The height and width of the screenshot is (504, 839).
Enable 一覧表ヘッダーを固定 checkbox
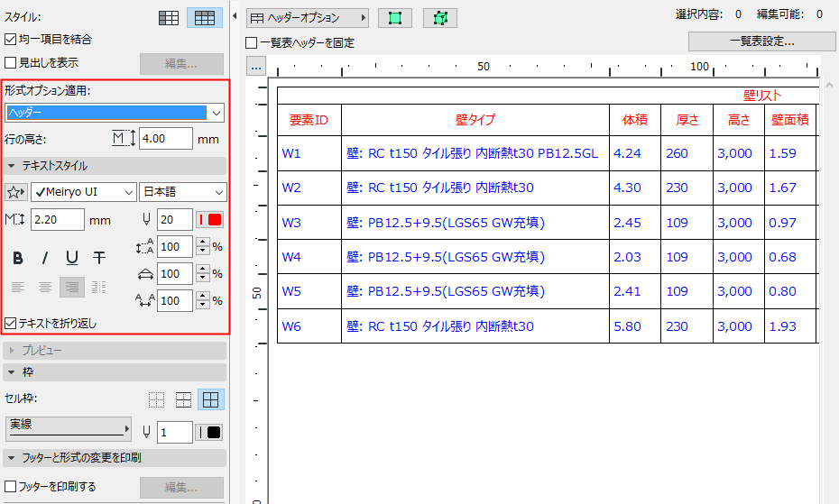point(252,42)
